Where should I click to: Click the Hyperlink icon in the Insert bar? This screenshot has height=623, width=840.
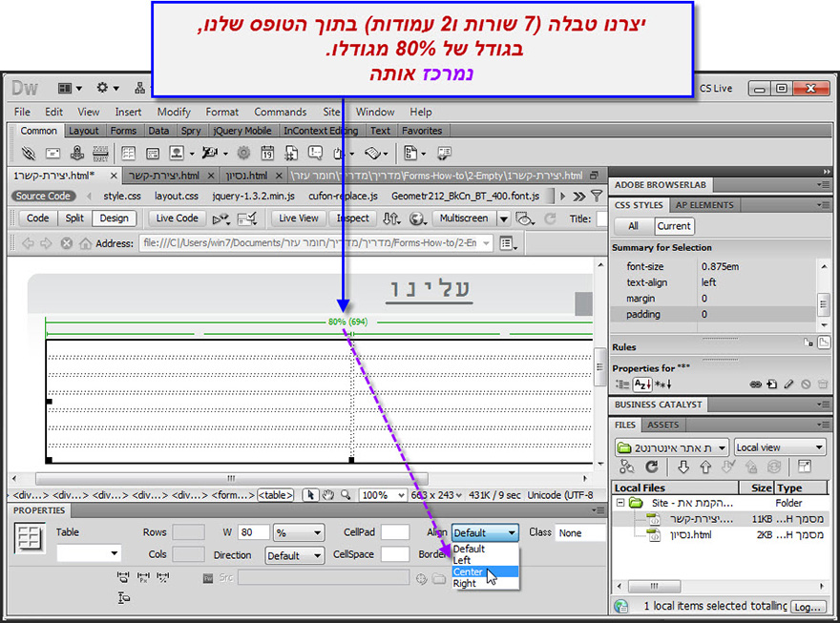[28, 154]
